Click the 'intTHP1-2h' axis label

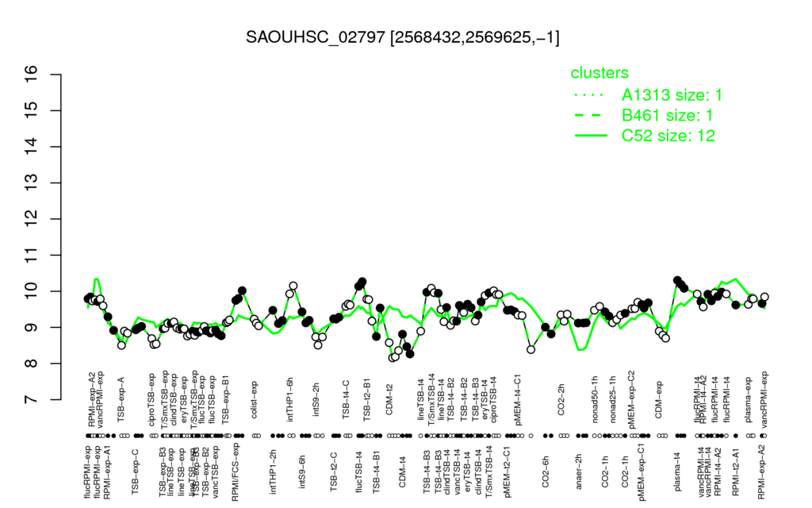(274, 470)
